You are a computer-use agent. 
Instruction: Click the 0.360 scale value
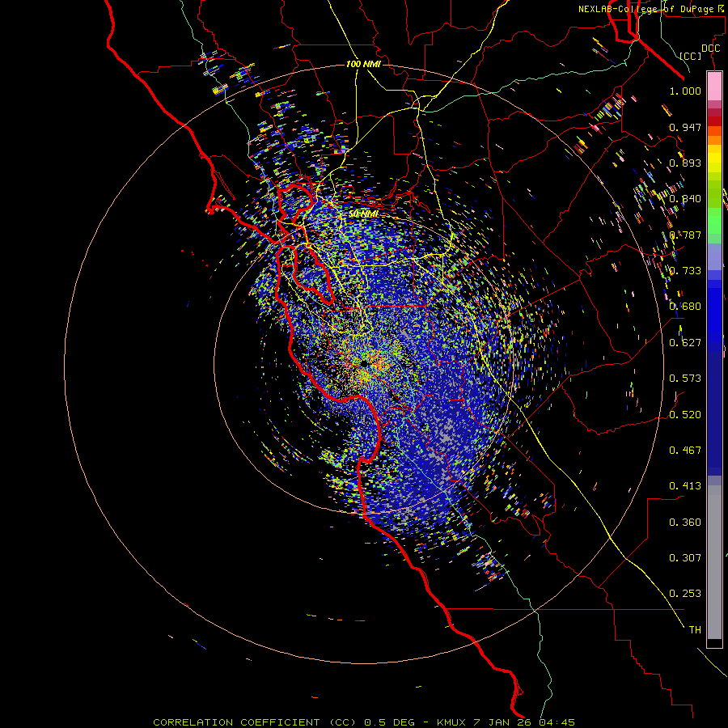tap(685, 523)
